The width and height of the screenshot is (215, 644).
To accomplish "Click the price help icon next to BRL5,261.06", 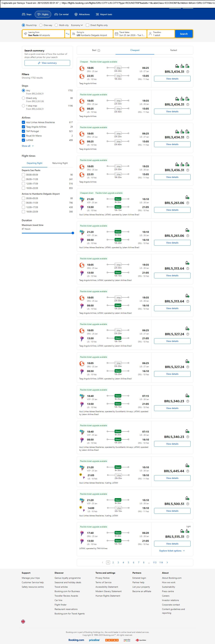I will 188,203.
